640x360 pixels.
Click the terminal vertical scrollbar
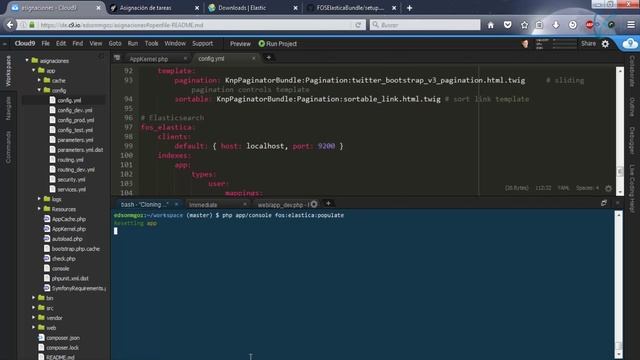click(619, 284)
